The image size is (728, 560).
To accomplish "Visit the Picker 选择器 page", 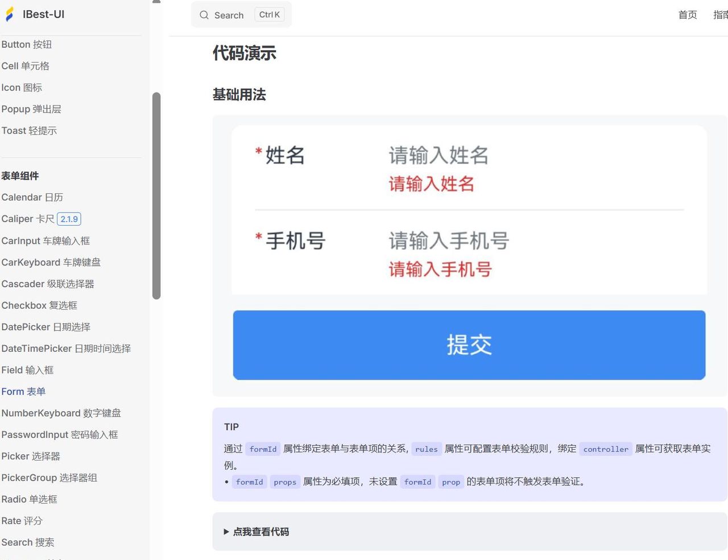I will [30, 456].
